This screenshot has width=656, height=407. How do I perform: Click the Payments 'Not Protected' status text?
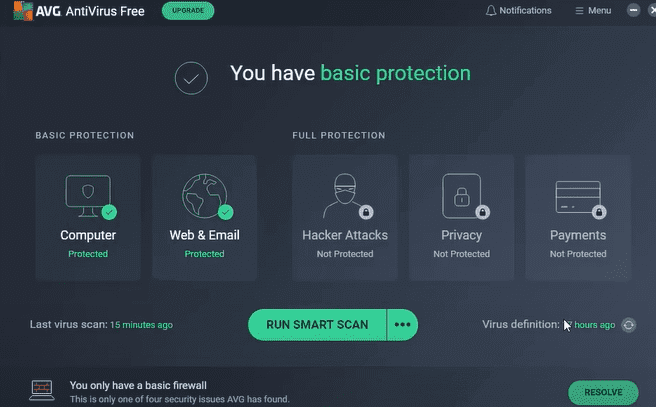[x=578, y=254]
